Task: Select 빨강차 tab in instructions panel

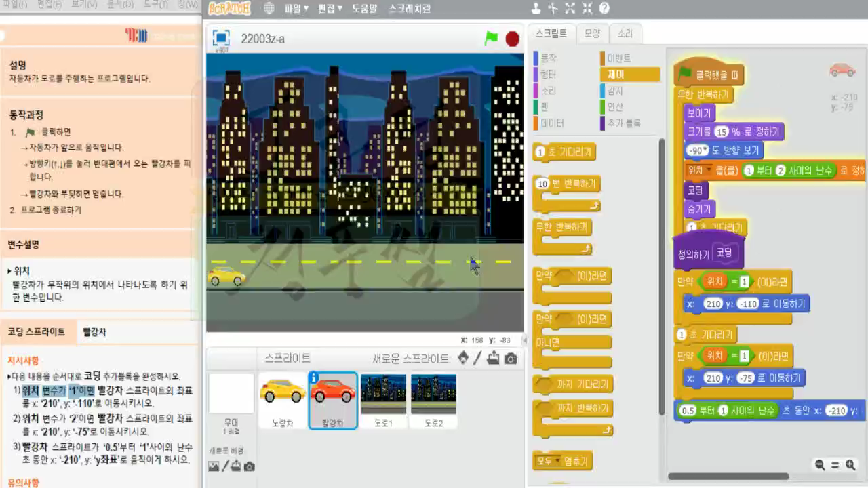Action: tap(94, 331)
